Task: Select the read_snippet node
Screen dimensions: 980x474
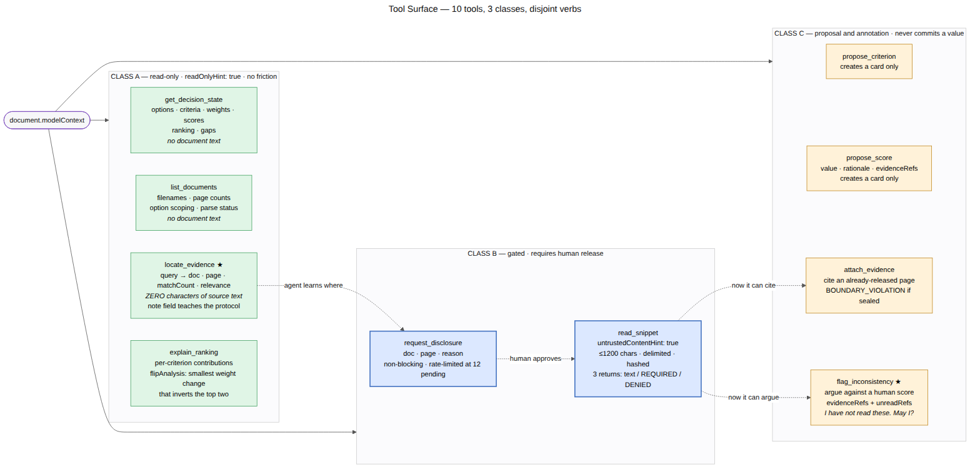Action: click(638, 359)
